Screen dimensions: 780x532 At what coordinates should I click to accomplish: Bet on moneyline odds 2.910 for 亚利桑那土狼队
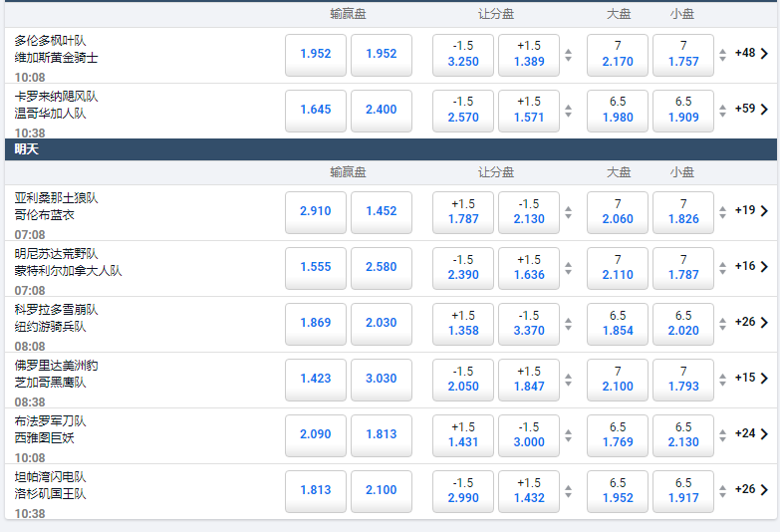(316, 211)
